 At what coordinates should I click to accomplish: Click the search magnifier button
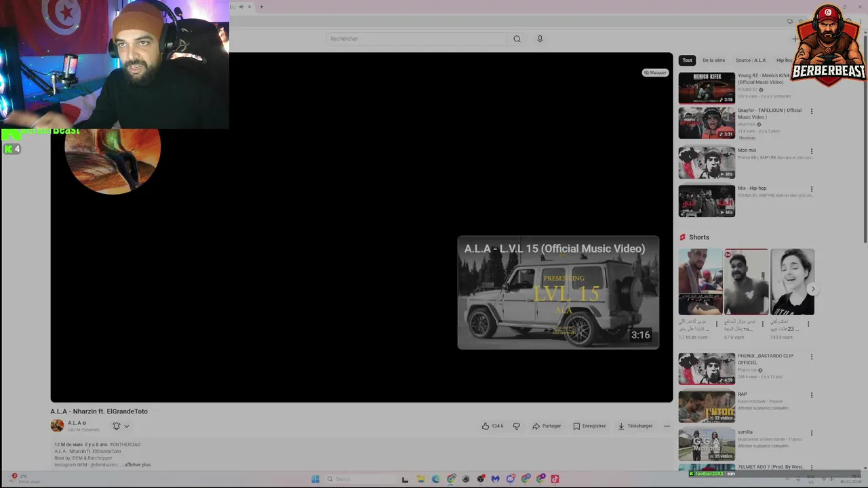point(517,39)
